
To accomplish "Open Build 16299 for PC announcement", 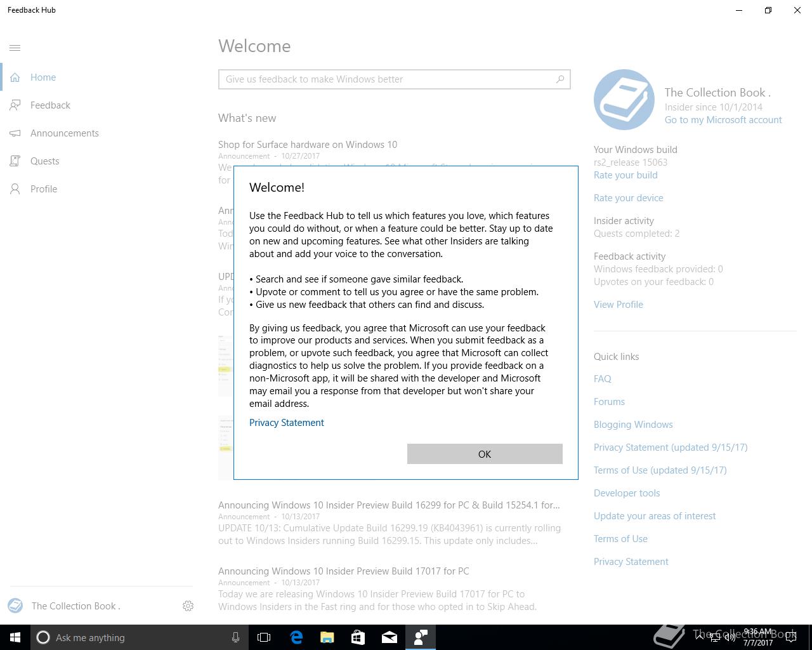I will pyautogui.click(x=389, y=505).
